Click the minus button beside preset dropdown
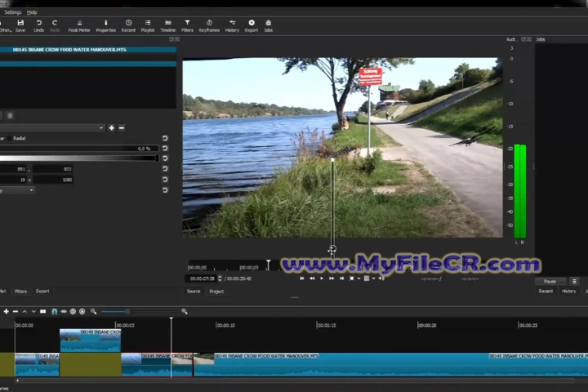The height and width of the screenshot is (392, 588). pos(122,128)
